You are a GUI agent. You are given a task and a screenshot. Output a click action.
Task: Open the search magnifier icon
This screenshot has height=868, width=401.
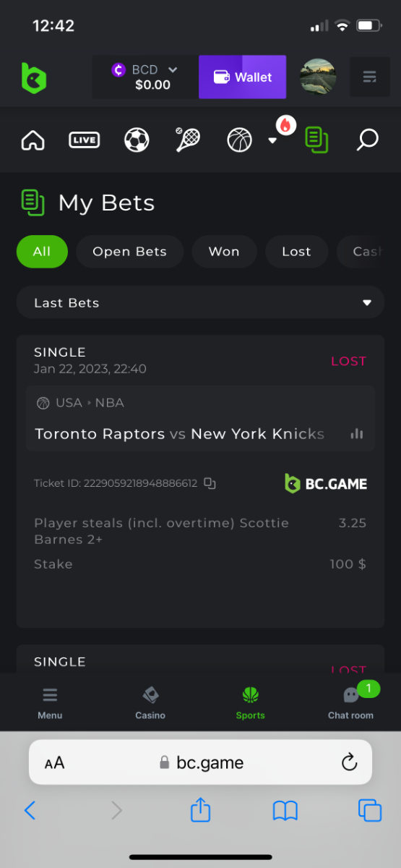pyautogui.click(x=367, y=140)
